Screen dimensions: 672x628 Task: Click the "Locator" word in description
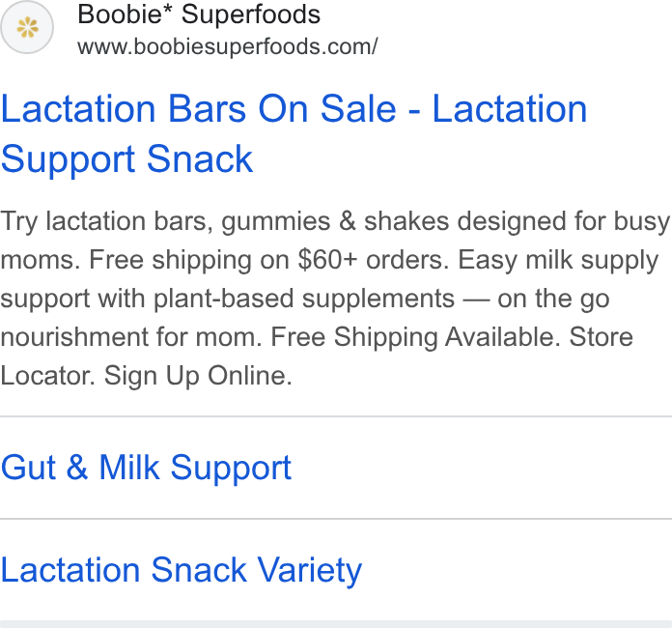pyautogui.click(x=48, y=376)
